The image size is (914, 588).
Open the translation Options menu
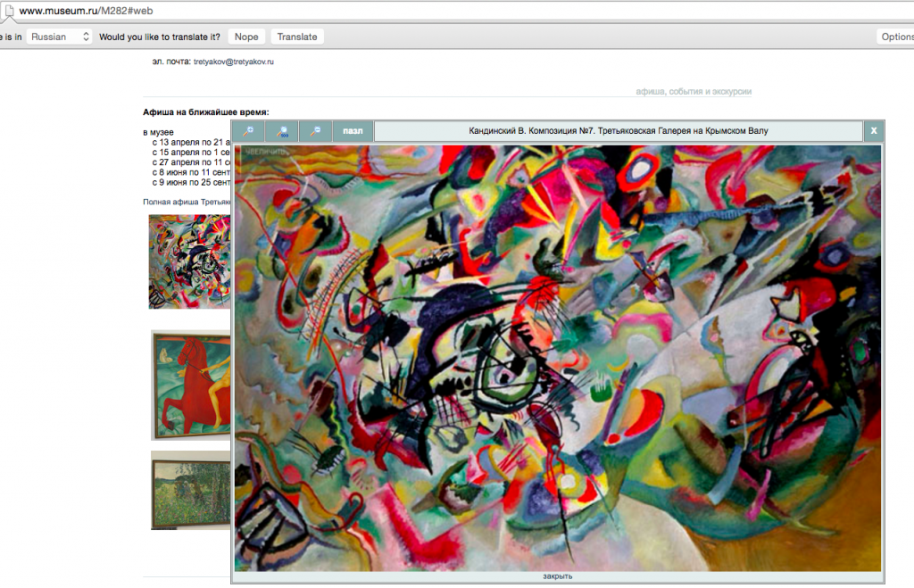click(896, 37)
